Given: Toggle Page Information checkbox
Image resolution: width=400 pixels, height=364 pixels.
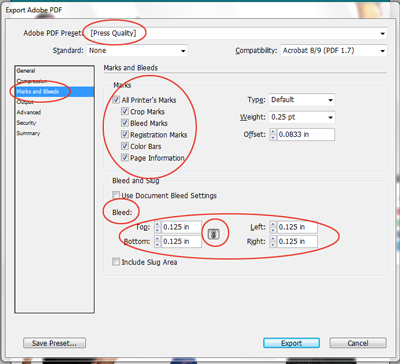Looking at the screenshot, I should (x=125, y=158).
